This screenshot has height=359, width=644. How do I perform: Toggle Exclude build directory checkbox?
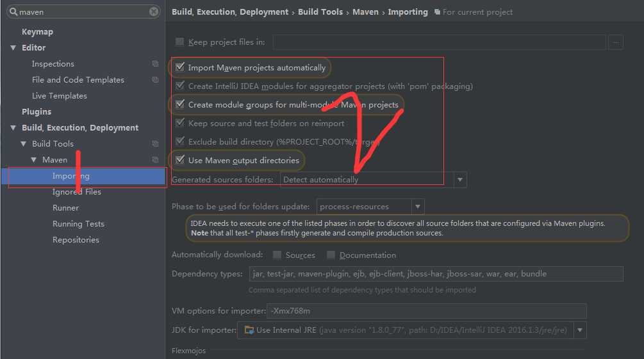point(180,141)
